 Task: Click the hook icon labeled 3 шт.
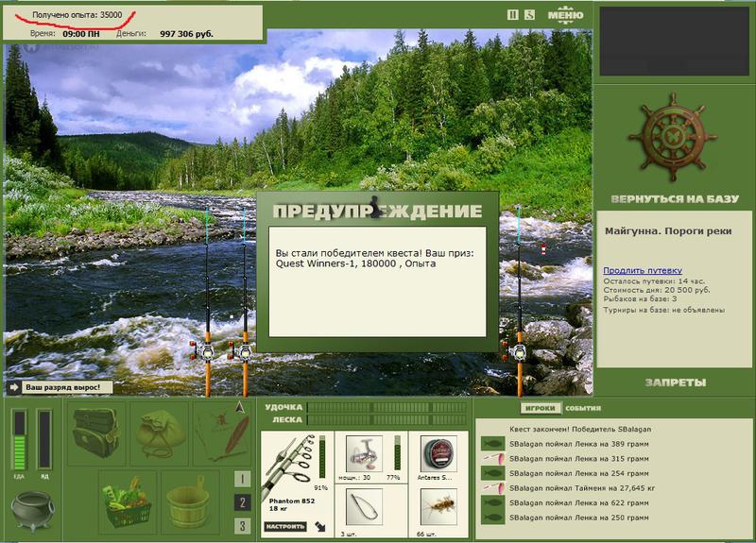click(364, 507)
